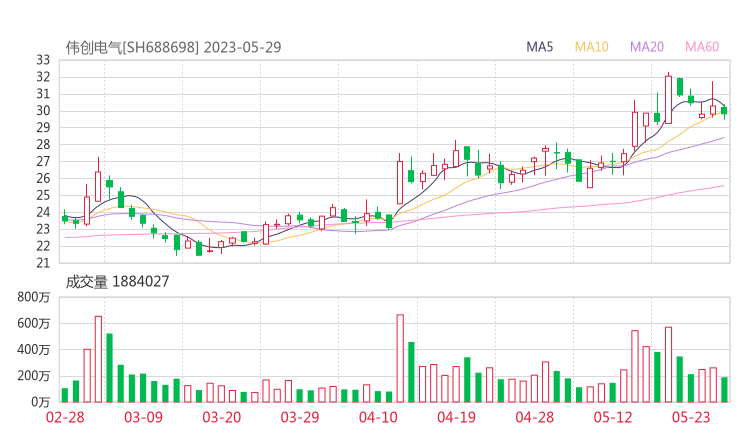Image resolution: width=740 pixels, height=440 pixels.
Task: Click the 30 price axis label
Action: pyautogui.click(x=43, y=110)
